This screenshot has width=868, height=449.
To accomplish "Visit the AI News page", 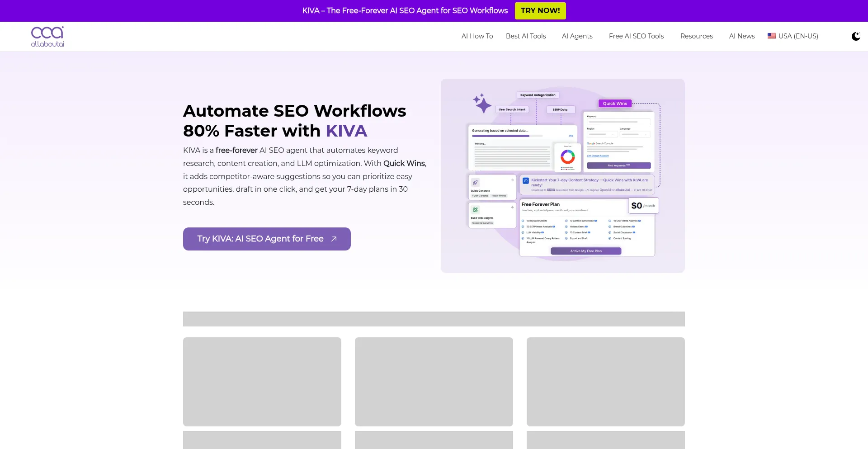I will [x=741, y=36].
